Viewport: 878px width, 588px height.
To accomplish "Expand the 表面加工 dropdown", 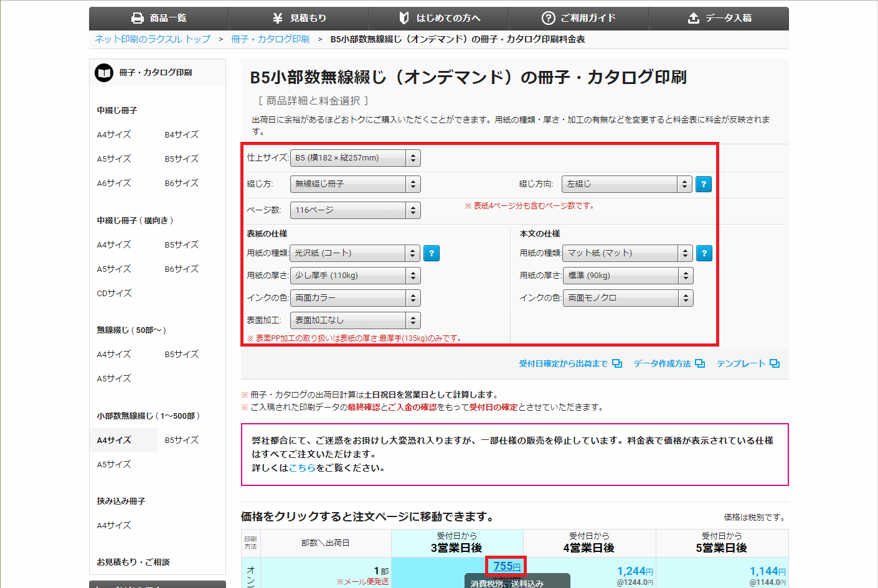I will 355,320.
